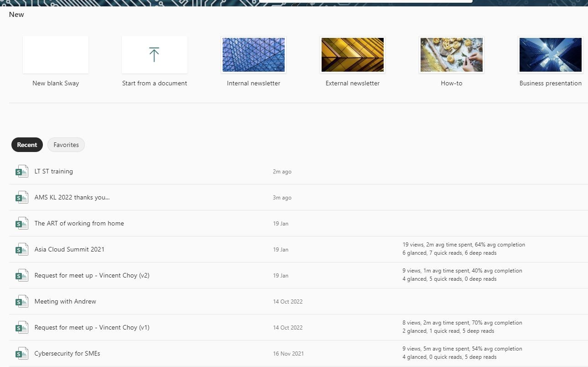Image resolution: width=588 pixels, height=367 pixels.
Task: Click the Sway icon beside LT ST training
Action: pos(21,171)
